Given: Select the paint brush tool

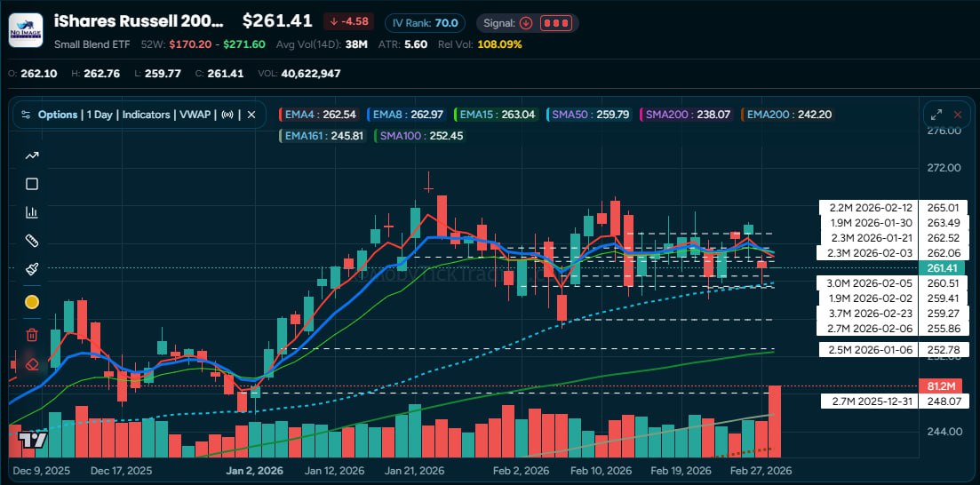Looking at the screenshot, I should 32,269.
